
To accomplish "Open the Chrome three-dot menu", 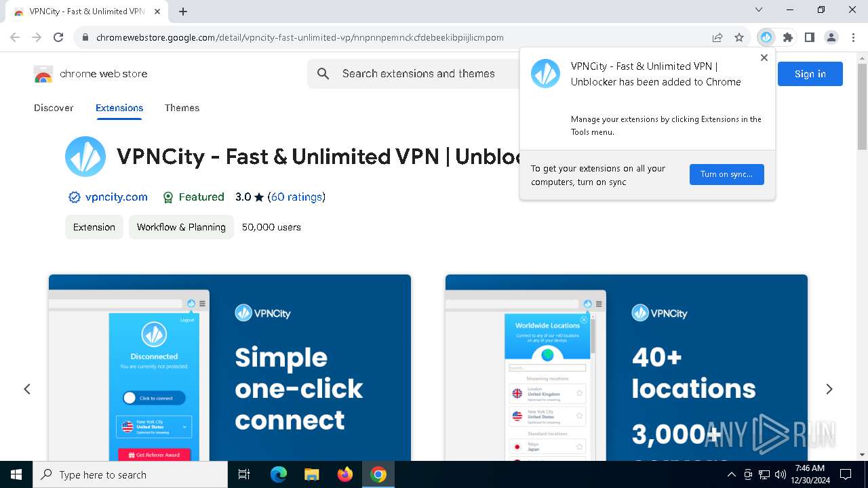I will pyautogui.click(x=853, y=37).
